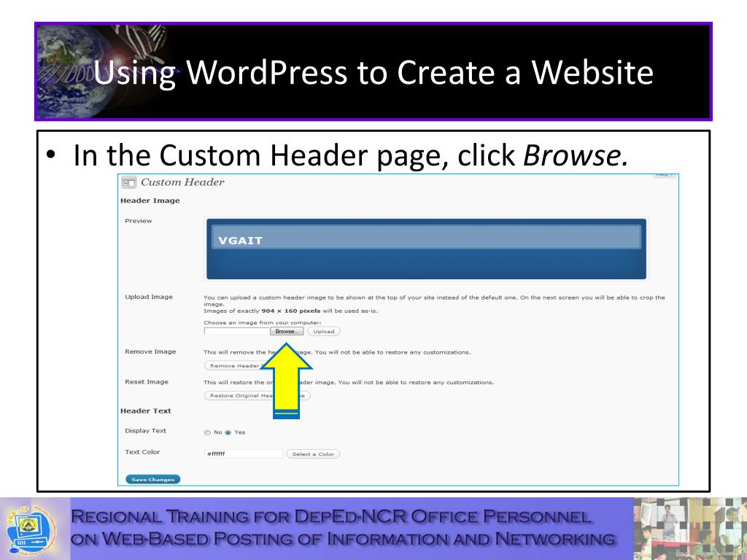Select the No radio for Display Text
Image resolution: width=747 pixels, height=560 pixels.
click(207, 432)
